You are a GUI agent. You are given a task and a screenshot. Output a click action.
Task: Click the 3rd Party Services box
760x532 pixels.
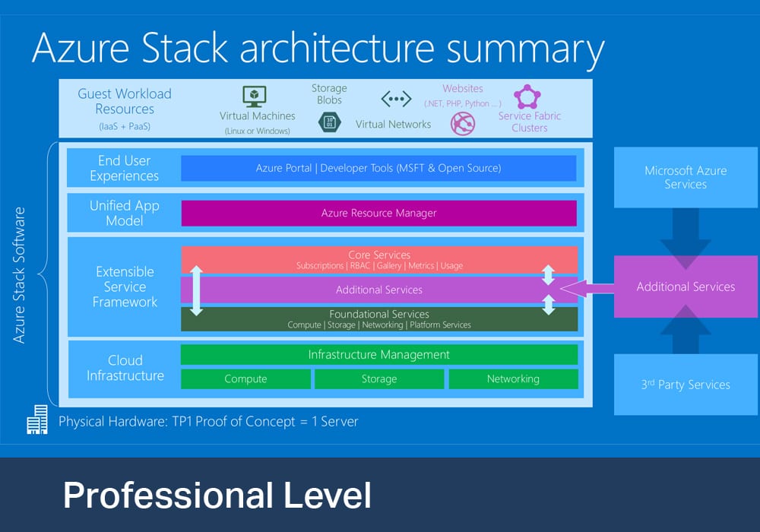[x=686, y=385]
